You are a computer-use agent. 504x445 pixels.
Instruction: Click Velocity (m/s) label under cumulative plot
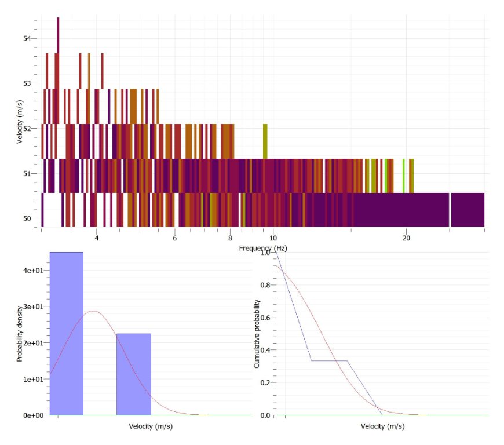point(382,426)
